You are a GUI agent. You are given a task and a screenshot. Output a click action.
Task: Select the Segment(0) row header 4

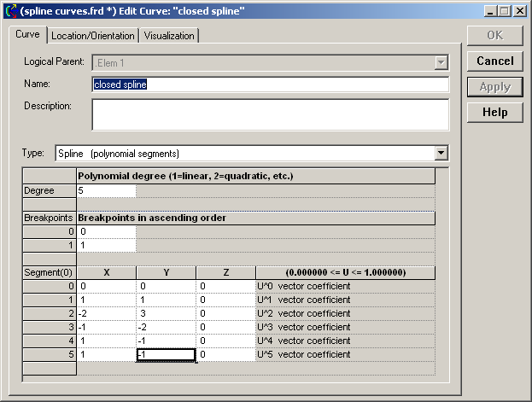pos(50,341)
